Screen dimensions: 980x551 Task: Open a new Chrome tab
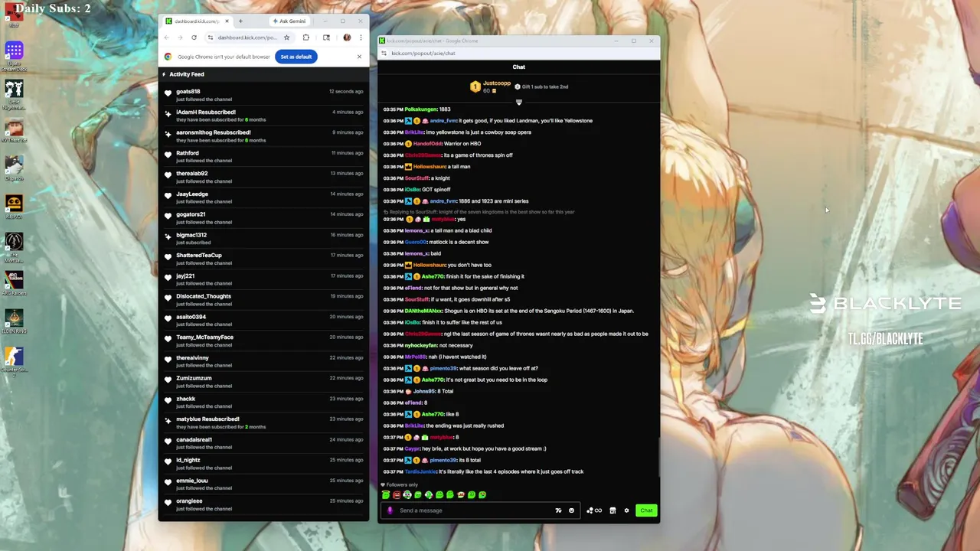(240, 21)
